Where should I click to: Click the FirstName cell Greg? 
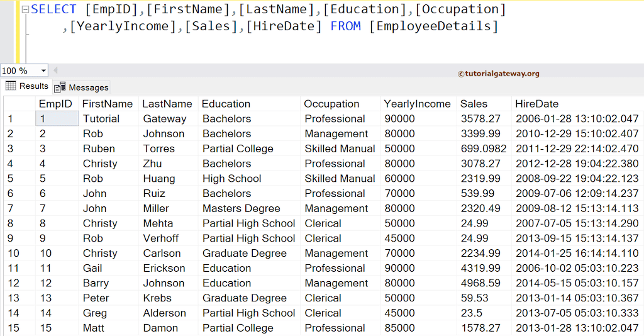pyautogui.click(x=109, y=313)
